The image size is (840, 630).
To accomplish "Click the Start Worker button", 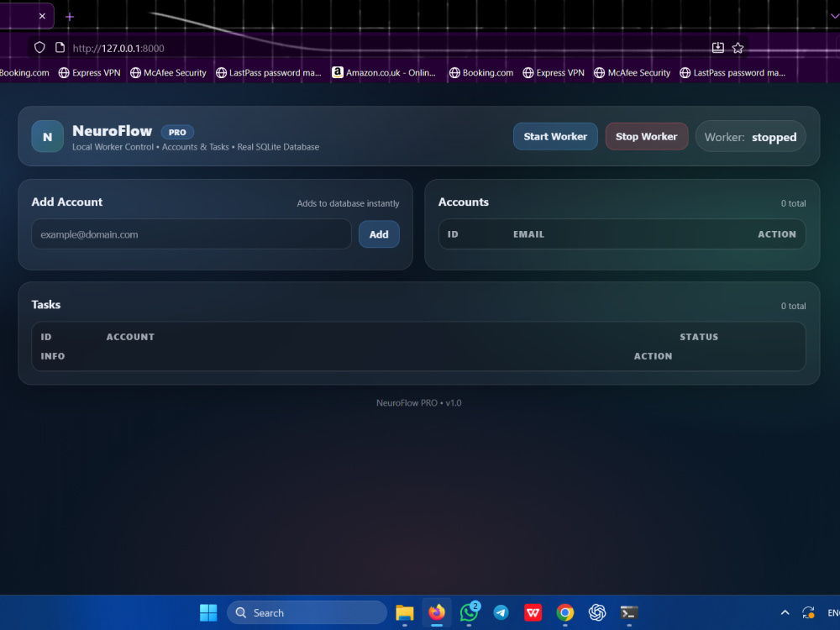I will [555, 137].
